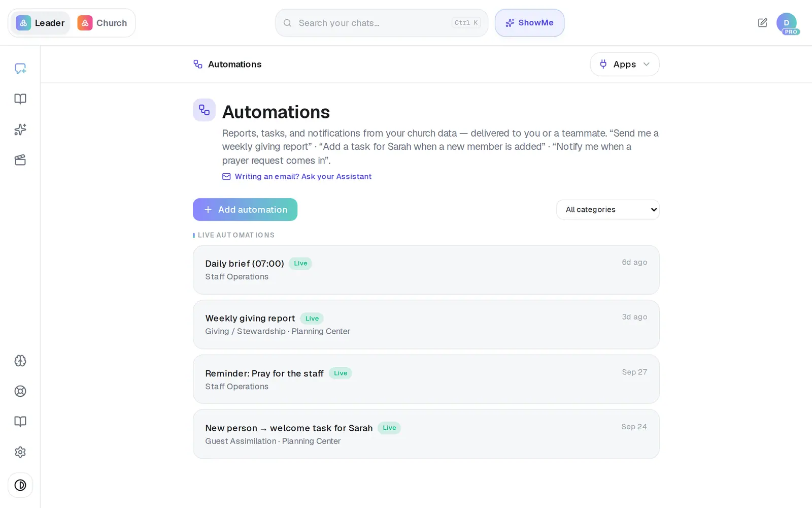Viewport: 812px width, 508px height.
Task: Open the sparkles assistant sidebar icon
Action: click(x=20, y=130)
